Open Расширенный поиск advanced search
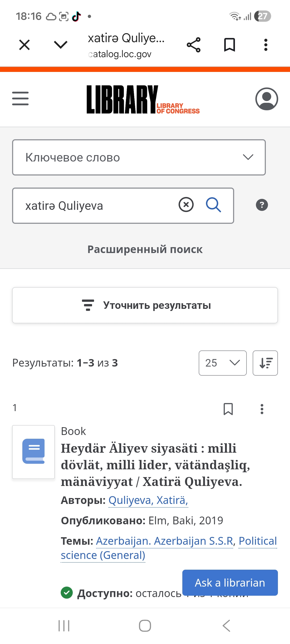 pyautogui.click(x=145, y=249)
